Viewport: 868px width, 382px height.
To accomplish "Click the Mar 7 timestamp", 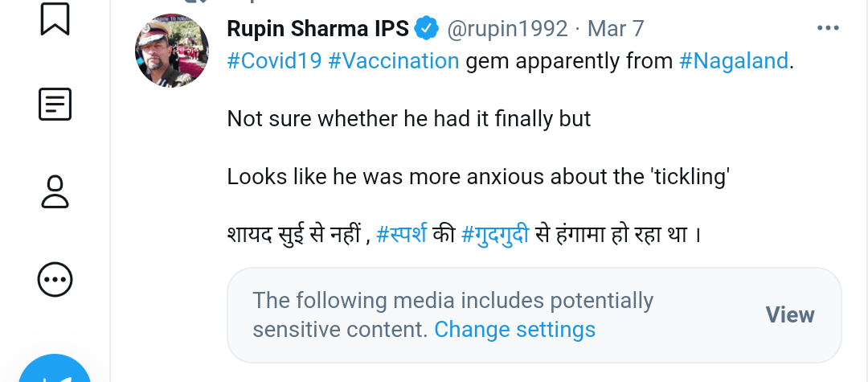I will click(616, 29).
